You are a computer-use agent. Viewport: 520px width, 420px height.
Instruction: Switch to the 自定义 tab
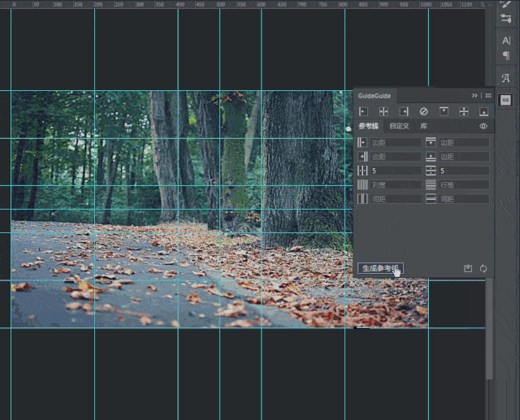pos(399,127)
